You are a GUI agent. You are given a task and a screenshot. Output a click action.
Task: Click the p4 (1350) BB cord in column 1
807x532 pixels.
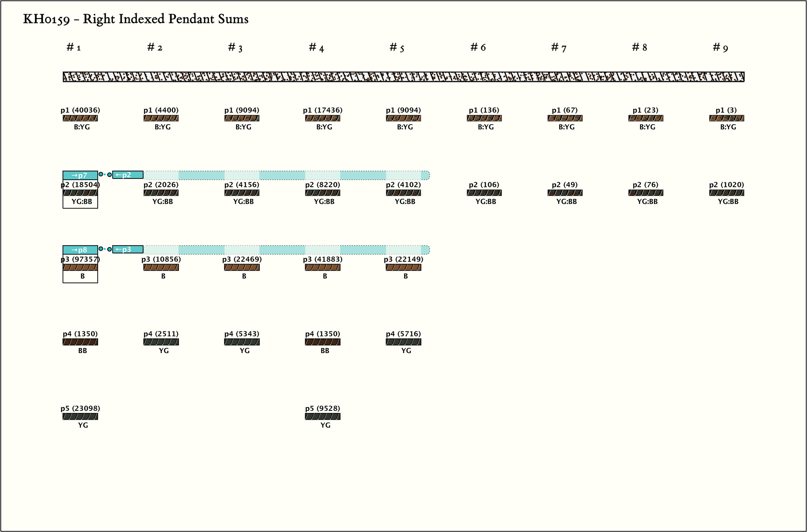(80, 342)
